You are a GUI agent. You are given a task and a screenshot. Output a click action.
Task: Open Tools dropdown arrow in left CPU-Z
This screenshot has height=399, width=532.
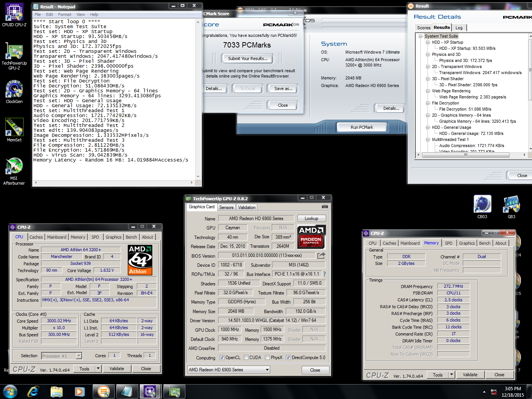pyautogui.click(x=98, y=369)
